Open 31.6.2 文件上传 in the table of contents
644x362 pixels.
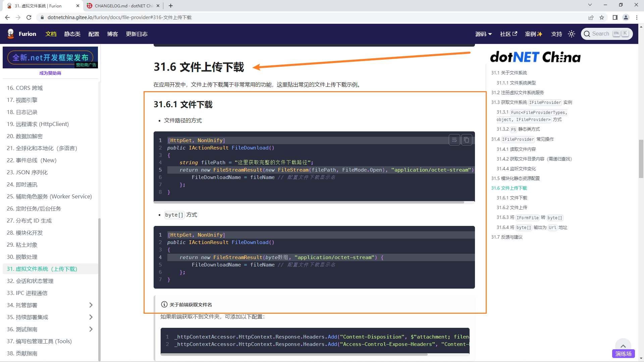click(512, 207)
